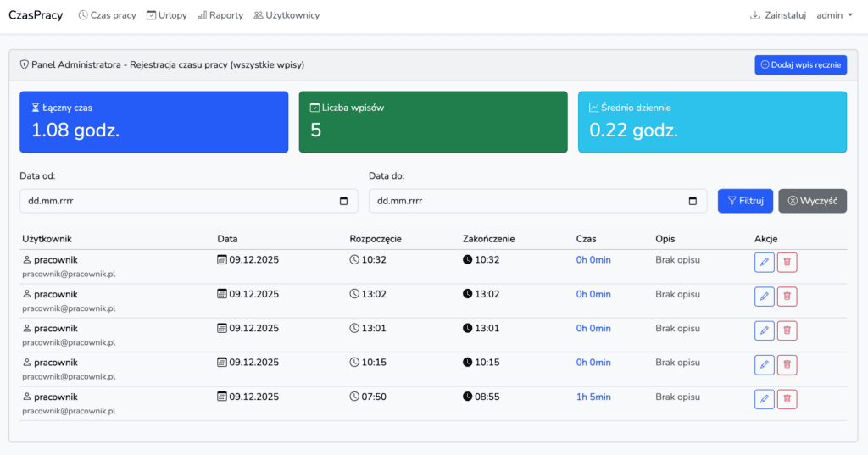Edit the entry starting at 13:02
Viewport: 868px width, 455px height.
764,297
